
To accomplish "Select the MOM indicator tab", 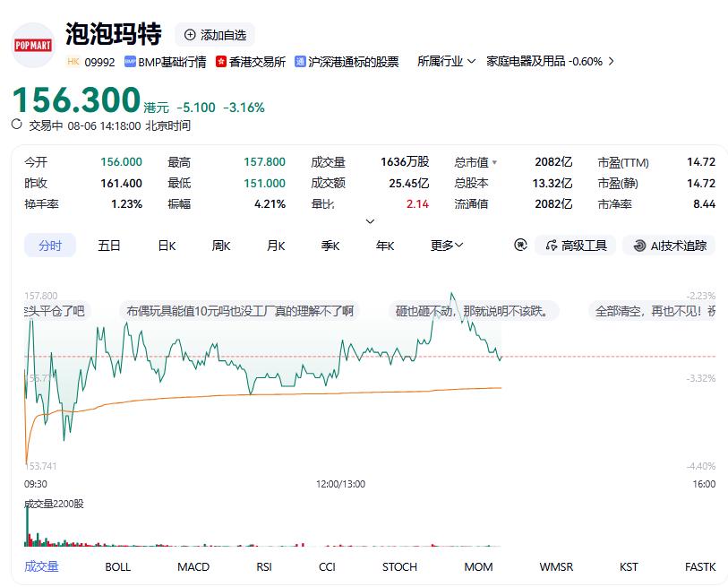I will pyautogui.click(x=479, y=567).
